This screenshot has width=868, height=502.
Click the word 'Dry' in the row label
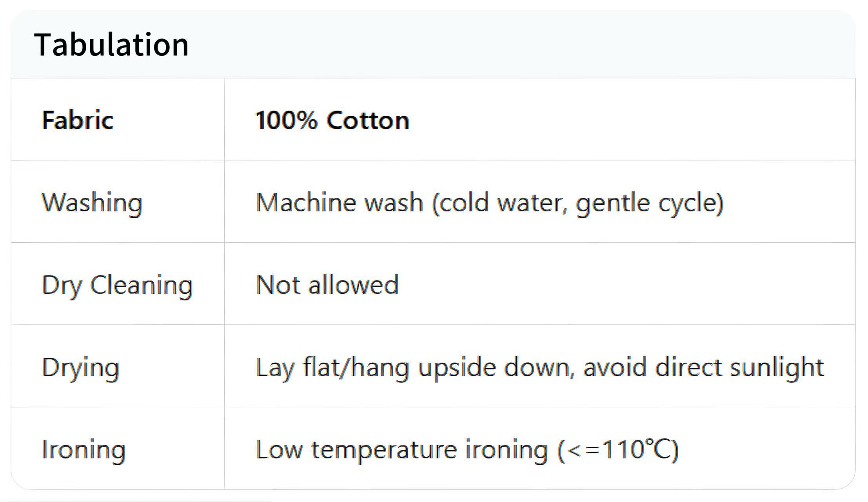(62, 285)
